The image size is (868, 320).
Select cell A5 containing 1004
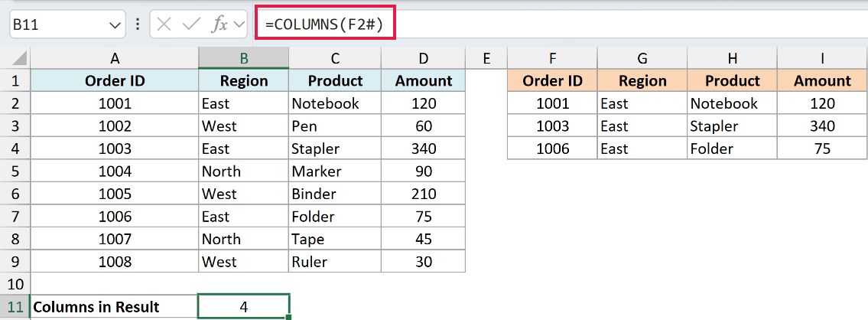click(115, 171)
